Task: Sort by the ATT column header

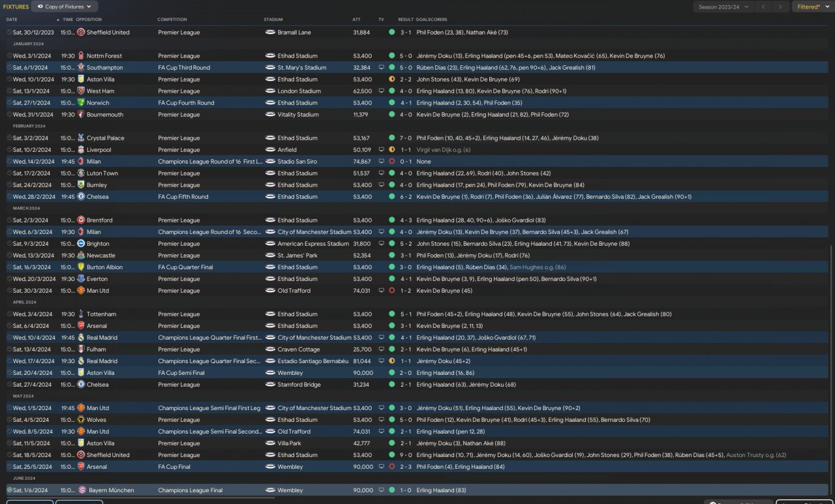Action: 356,20
